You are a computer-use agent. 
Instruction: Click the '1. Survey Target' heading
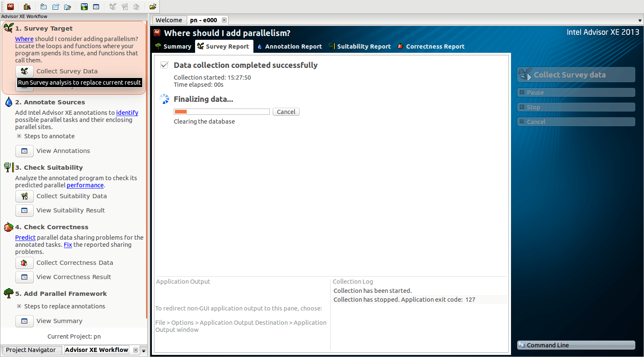coord(44,28)
